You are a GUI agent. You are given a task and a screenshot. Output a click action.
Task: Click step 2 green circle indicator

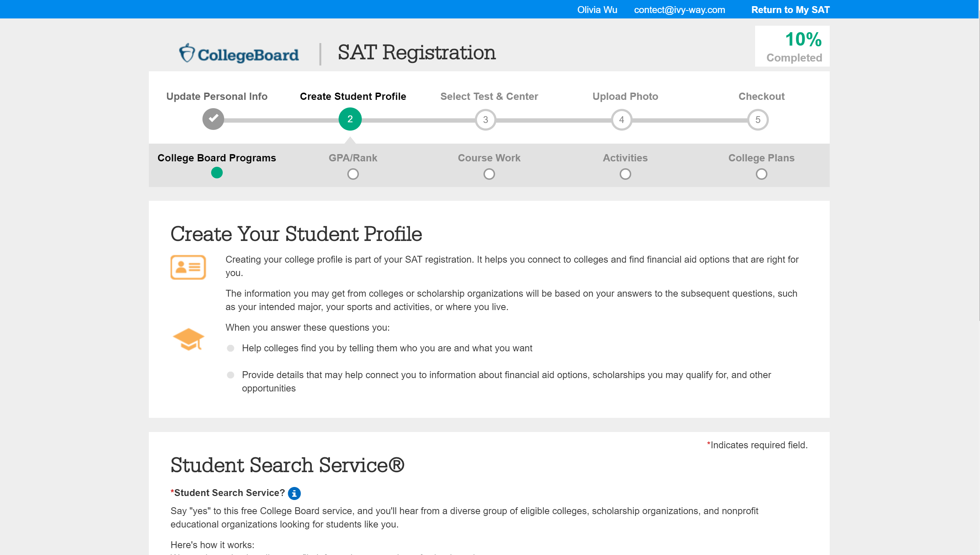point(350,119)
